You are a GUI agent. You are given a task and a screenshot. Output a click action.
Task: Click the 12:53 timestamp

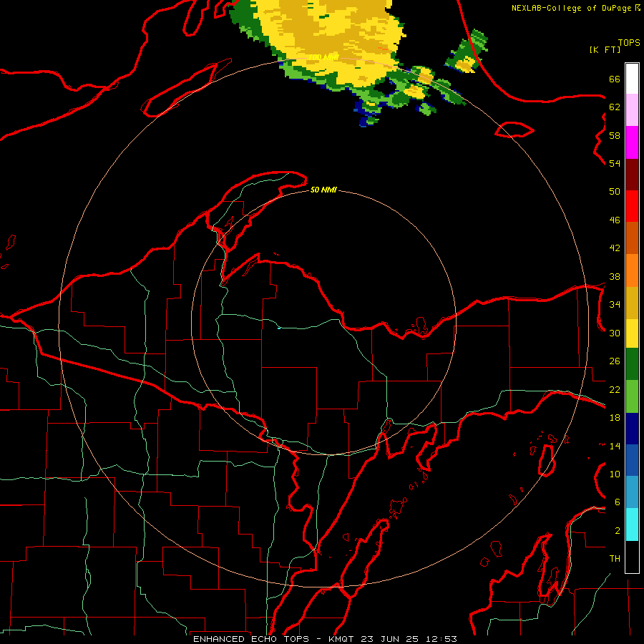pos(441,639)
